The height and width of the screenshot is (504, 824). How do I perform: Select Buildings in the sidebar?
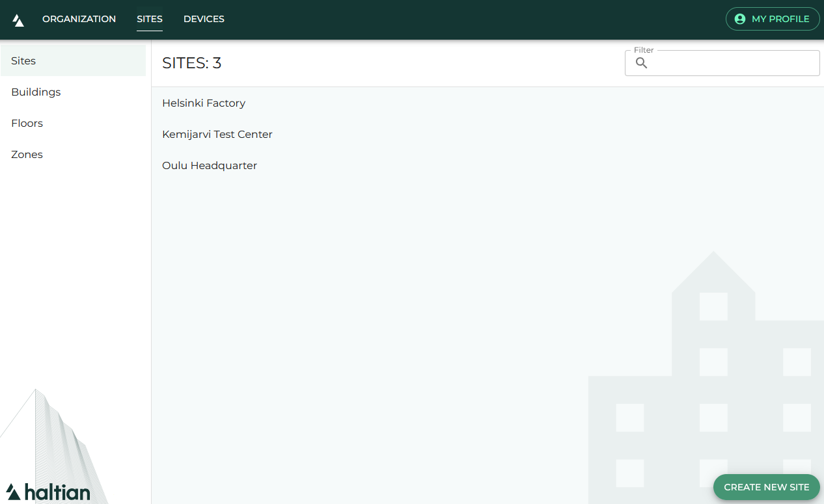[x=73, y=92]
